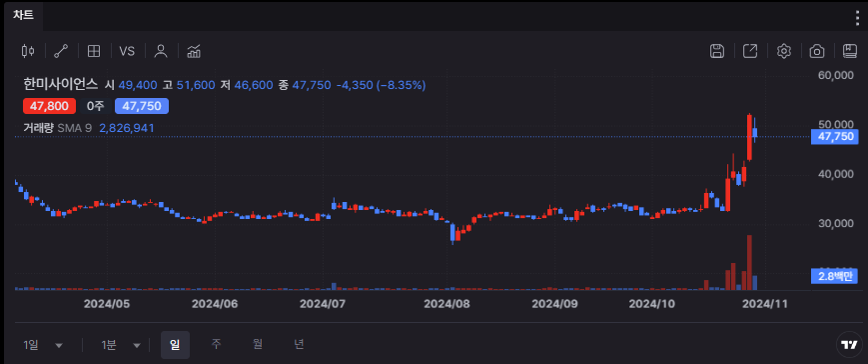The image size is (868, 364).
Task: Switch to 월 monthly timeframe
Action: tap(258, 345)
